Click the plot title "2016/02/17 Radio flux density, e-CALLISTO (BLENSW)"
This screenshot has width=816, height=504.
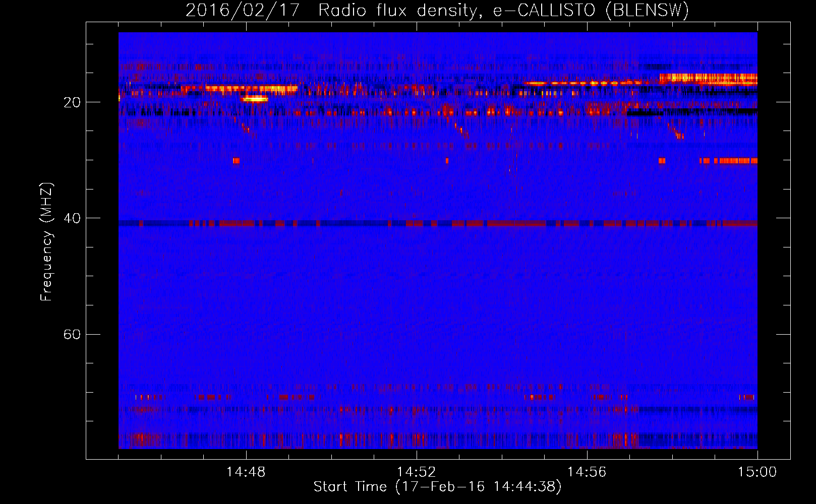coord(437,10)
